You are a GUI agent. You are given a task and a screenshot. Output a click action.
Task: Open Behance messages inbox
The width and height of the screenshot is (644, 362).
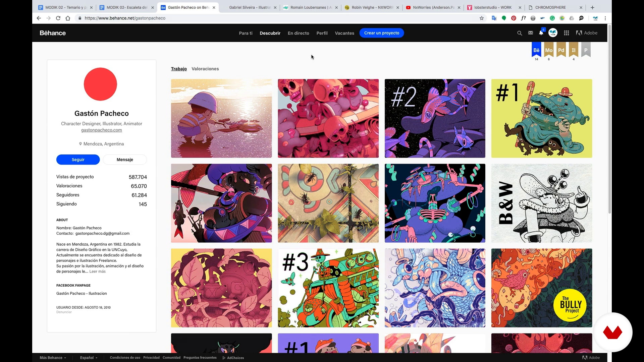tap(530, 33)
